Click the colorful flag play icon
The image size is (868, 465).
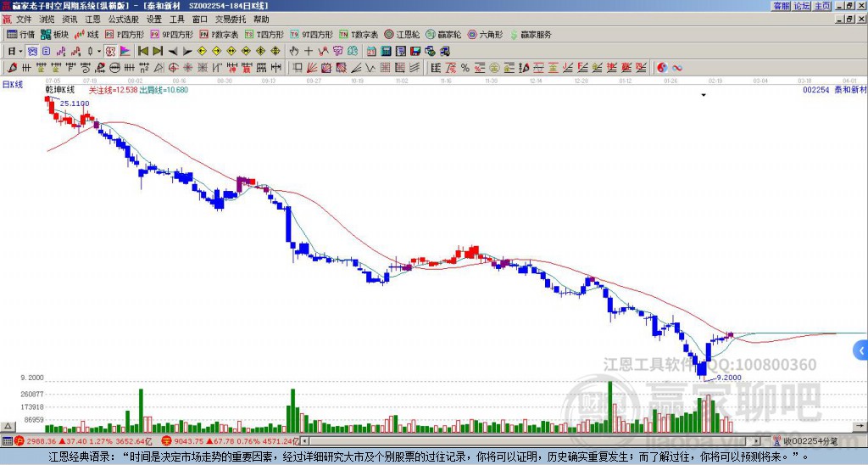(x=125, y=52)
